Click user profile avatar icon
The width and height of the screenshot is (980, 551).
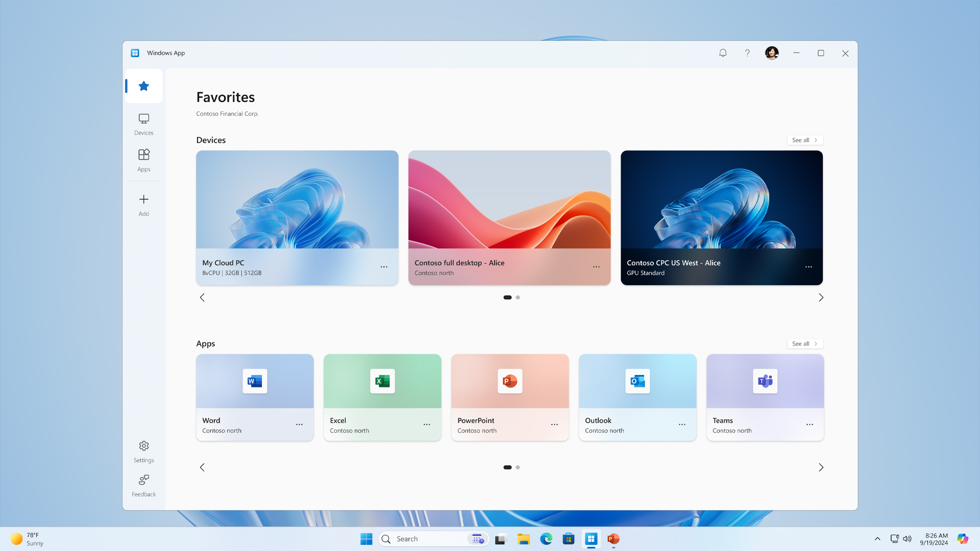[x=772, y=53]
